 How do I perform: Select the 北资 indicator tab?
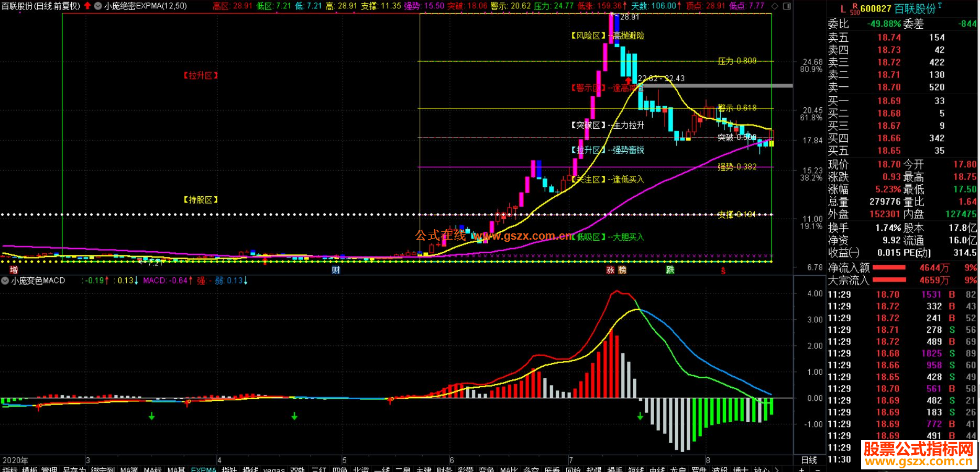coord(361,469)
